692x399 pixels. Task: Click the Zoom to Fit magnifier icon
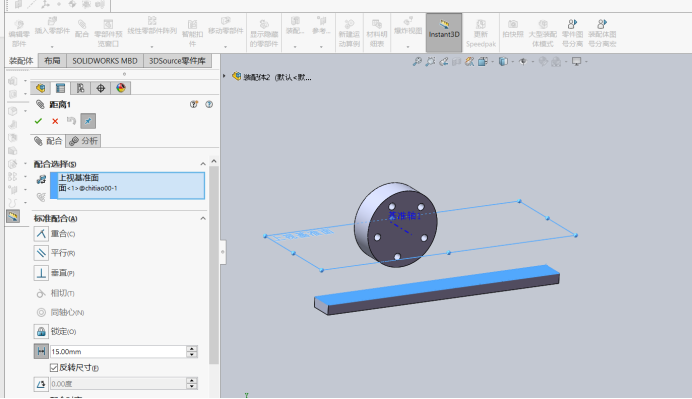417,62
